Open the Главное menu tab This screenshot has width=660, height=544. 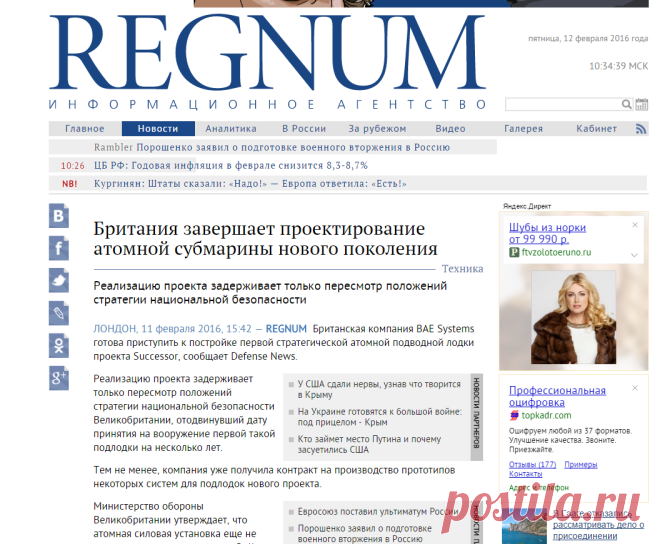coord(85,129)
